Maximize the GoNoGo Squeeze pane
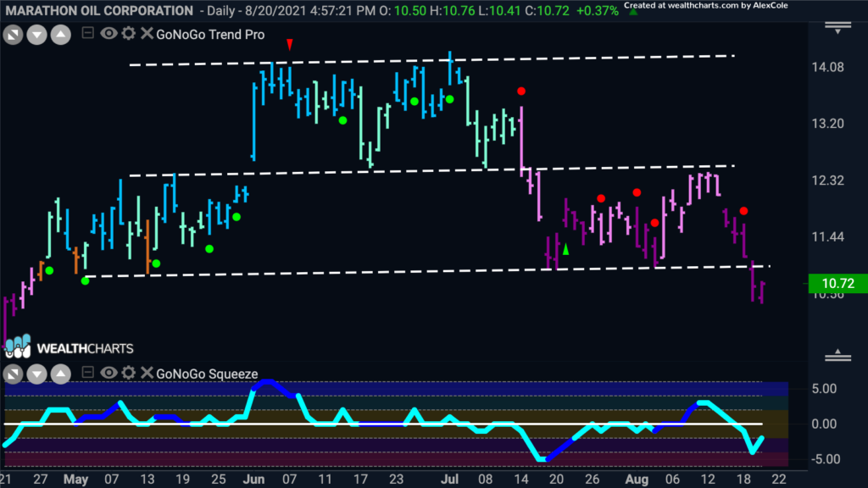Screen dimensions: 868x488 click(13, 374)
